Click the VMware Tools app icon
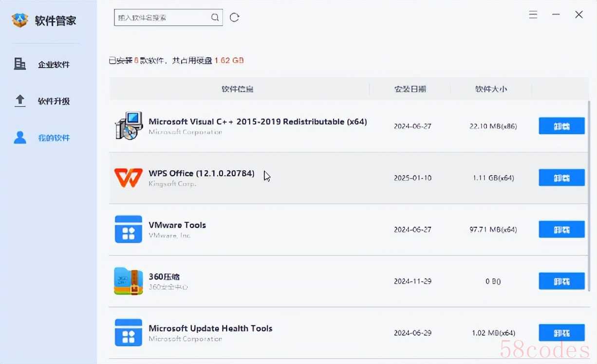 tap(129, 229)
